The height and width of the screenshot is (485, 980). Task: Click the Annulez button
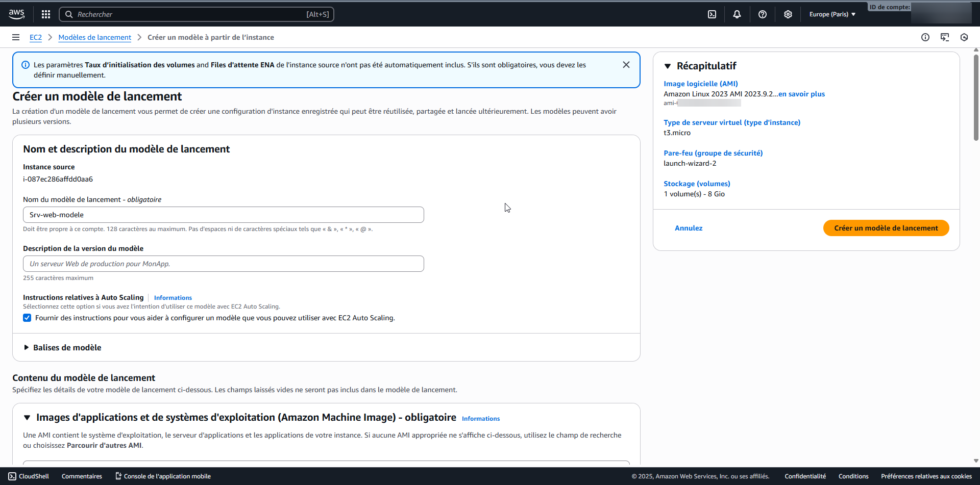(x=689, y=228)
